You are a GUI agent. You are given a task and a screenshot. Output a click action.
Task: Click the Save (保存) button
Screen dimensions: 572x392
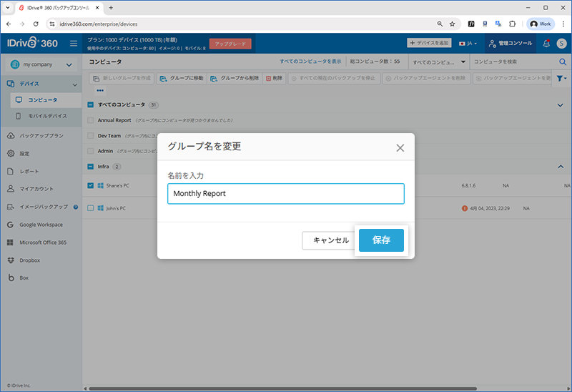[x=381, y=240]
